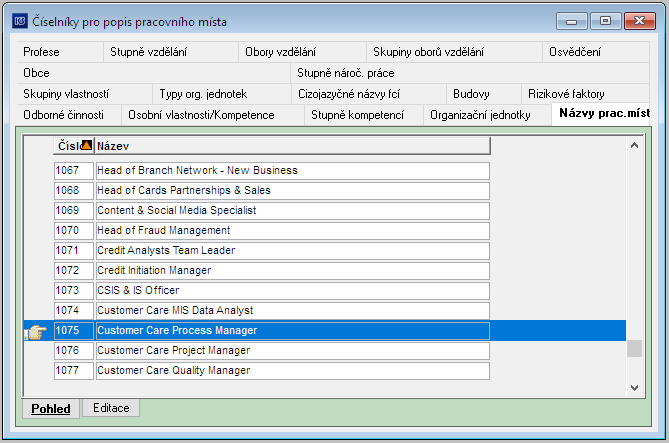Select Customer Care Project Manager entry
The width and height of the screenshot is (669, 443).
click(293, 350)
